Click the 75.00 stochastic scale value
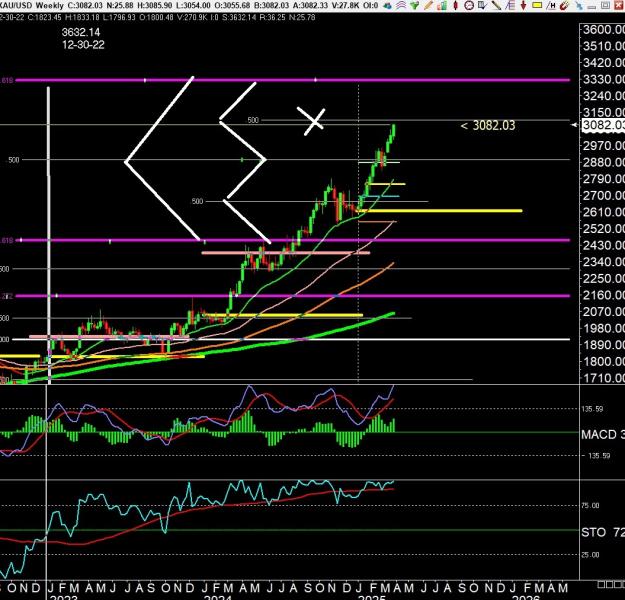625x600 pixels. (x=590, y=506)
